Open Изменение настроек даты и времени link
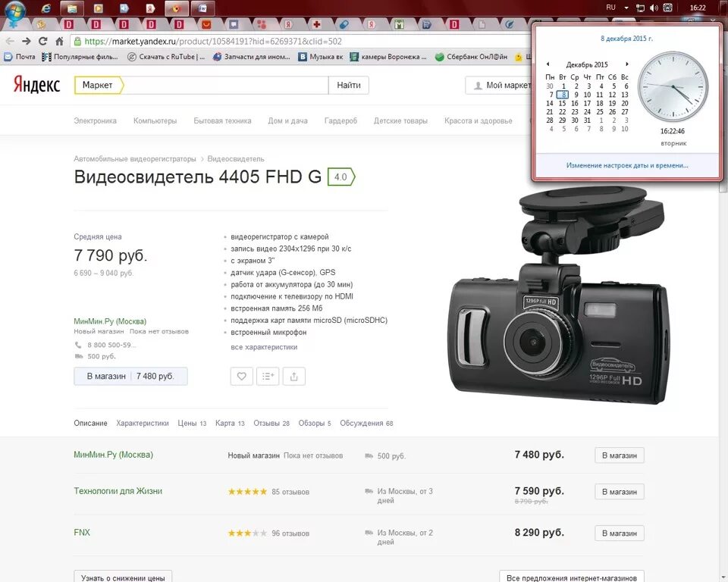 (x=627, y=165)
